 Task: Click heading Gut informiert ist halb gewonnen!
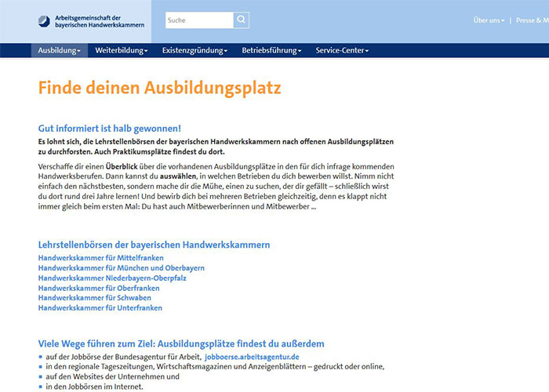(x=110, y=129)
